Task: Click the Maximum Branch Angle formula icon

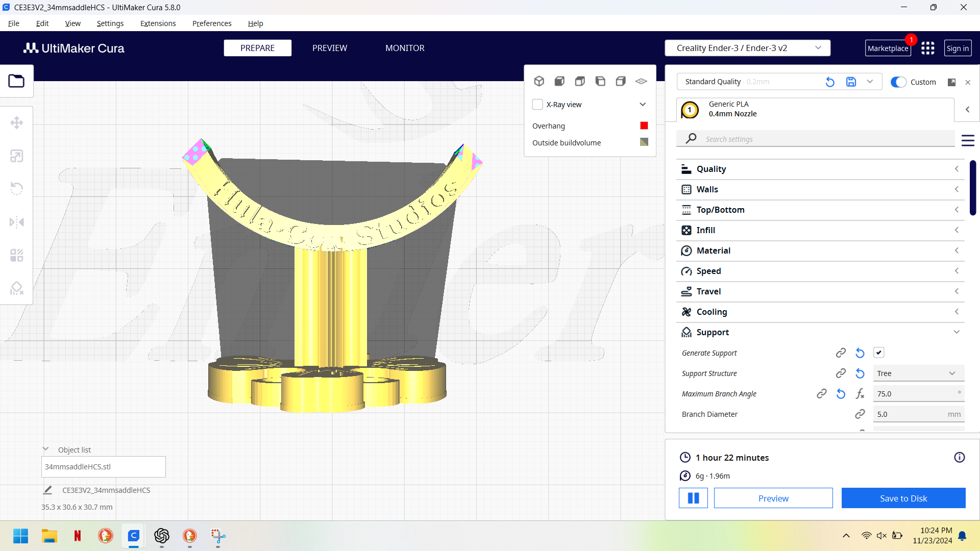Action: coord(860,394)
